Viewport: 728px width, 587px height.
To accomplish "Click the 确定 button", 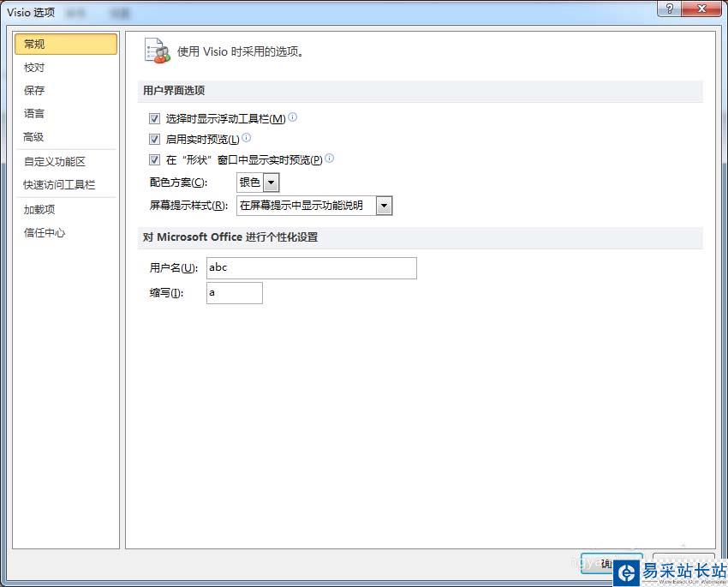I will 612,563.
